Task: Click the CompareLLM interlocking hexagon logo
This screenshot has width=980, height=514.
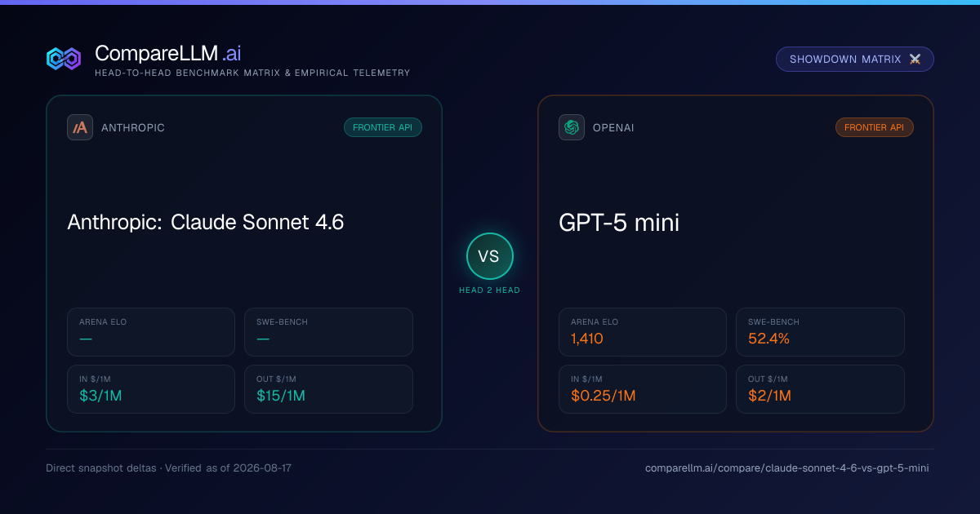Action: pyautogui.click(x=64, y=59)
